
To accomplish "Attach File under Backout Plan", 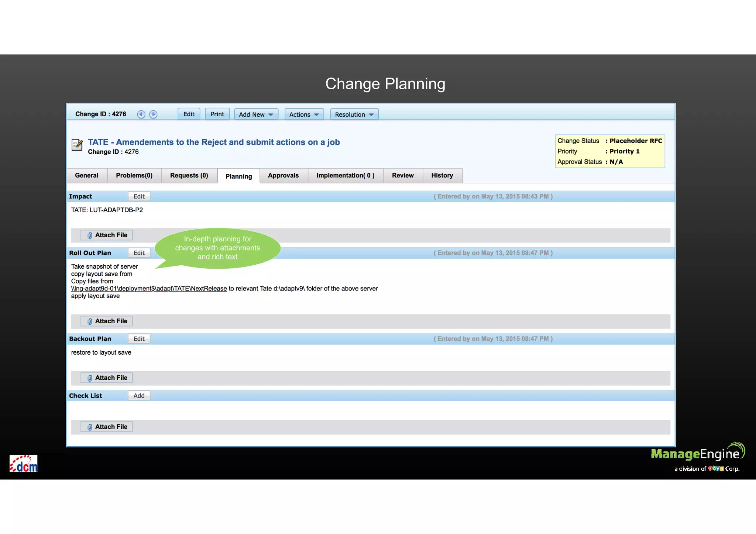I will pyautogui.click(x=107, y=378).
